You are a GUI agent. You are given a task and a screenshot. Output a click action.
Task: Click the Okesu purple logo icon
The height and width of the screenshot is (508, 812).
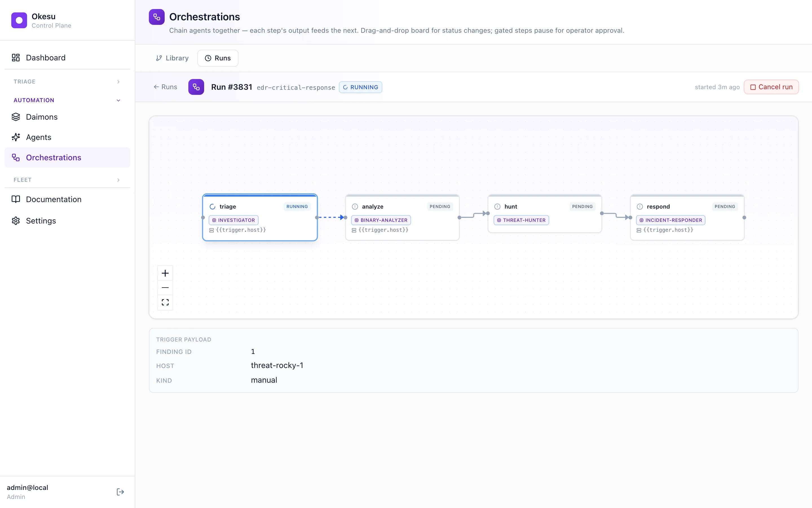(x=19, y=21)
